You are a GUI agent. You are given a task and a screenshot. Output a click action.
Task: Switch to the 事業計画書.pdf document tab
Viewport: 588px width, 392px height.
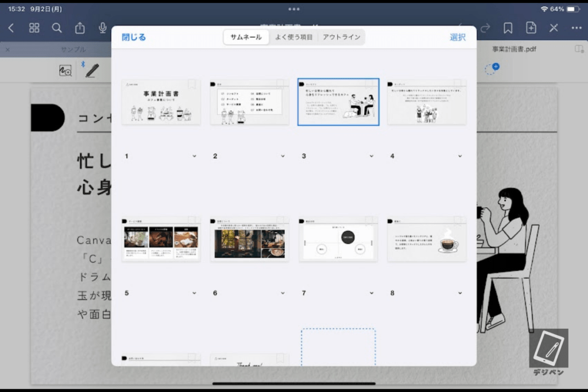(x=514, y=49)
